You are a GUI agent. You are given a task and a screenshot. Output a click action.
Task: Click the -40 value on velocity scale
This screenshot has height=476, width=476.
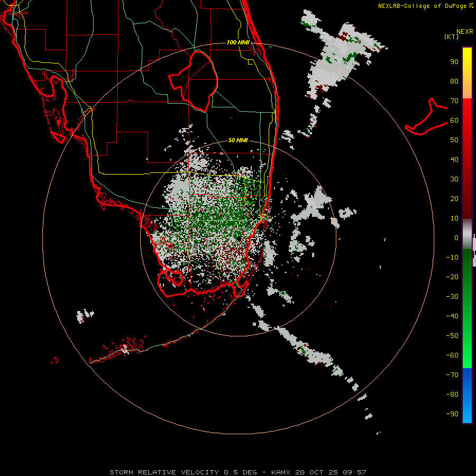coord(452,316)
